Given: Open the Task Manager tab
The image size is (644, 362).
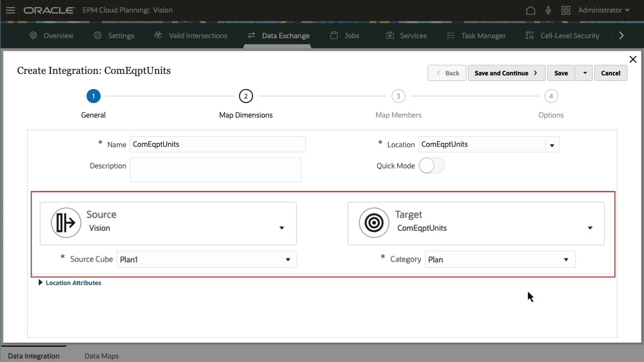Looking at the screenshot, I should [484, 36].
